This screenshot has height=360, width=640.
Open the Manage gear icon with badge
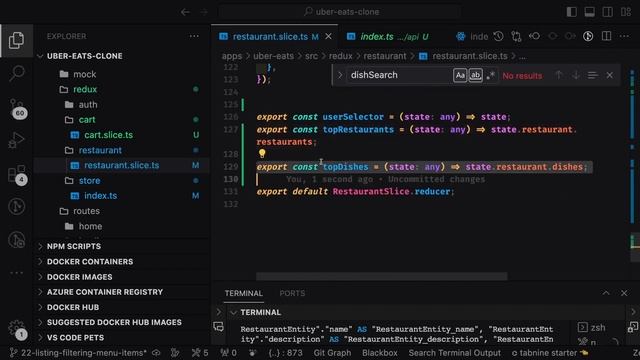click(17, 329)
